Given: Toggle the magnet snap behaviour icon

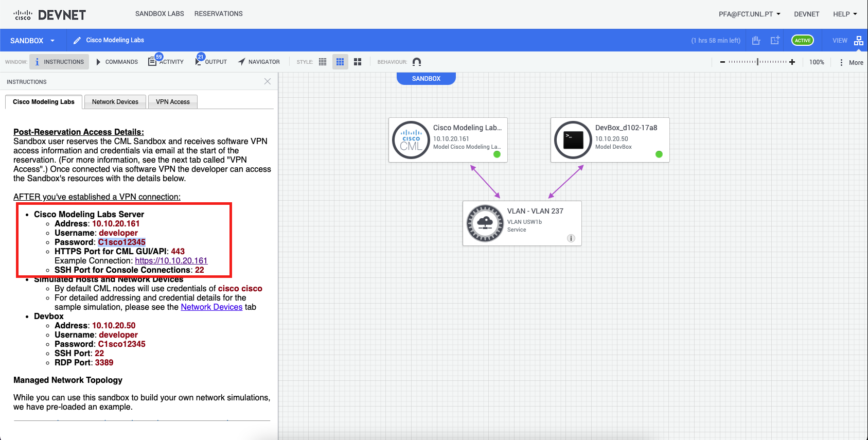Looking at the screenshot, I should tap(417, 62).
